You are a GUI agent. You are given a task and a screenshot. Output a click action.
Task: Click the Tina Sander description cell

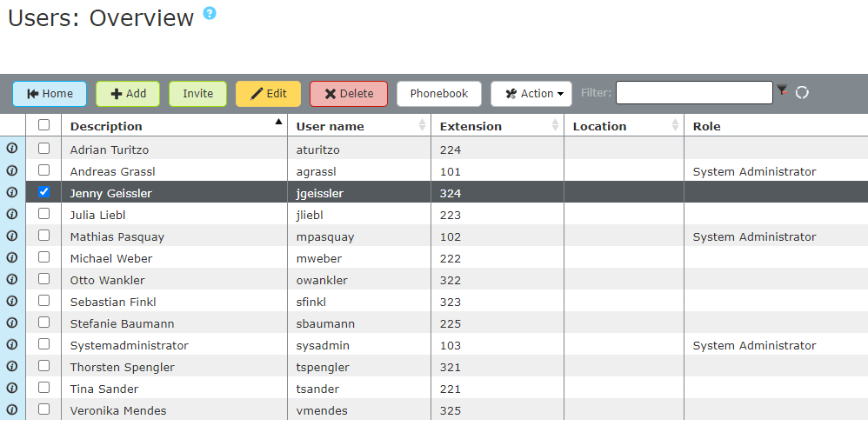tap(174, 389)
